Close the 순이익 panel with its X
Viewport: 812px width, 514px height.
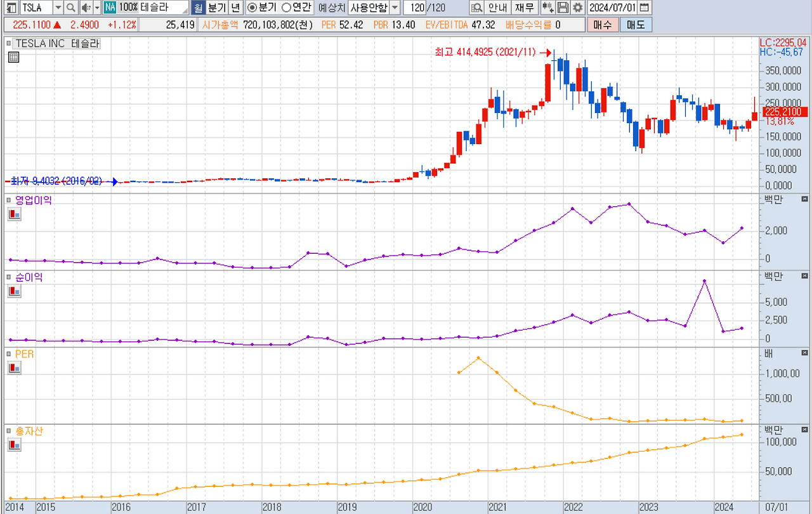click(805, 276)
